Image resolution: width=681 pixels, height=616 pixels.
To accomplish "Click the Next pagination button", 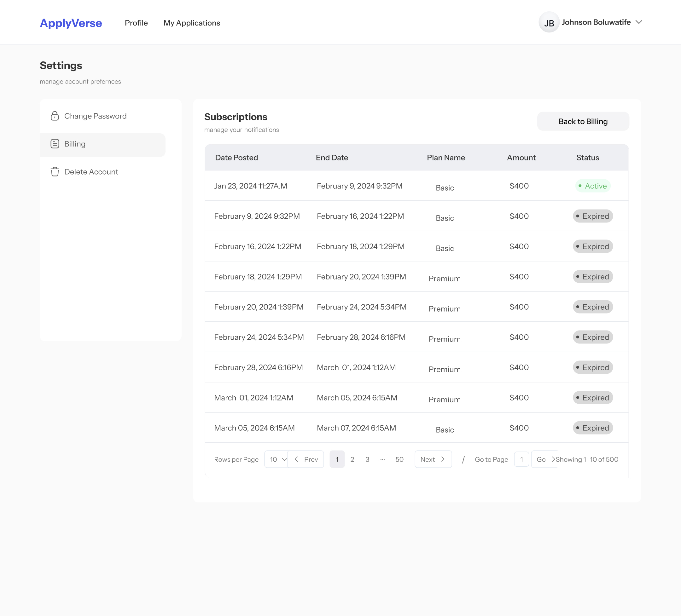I will (x=433, y=459).
